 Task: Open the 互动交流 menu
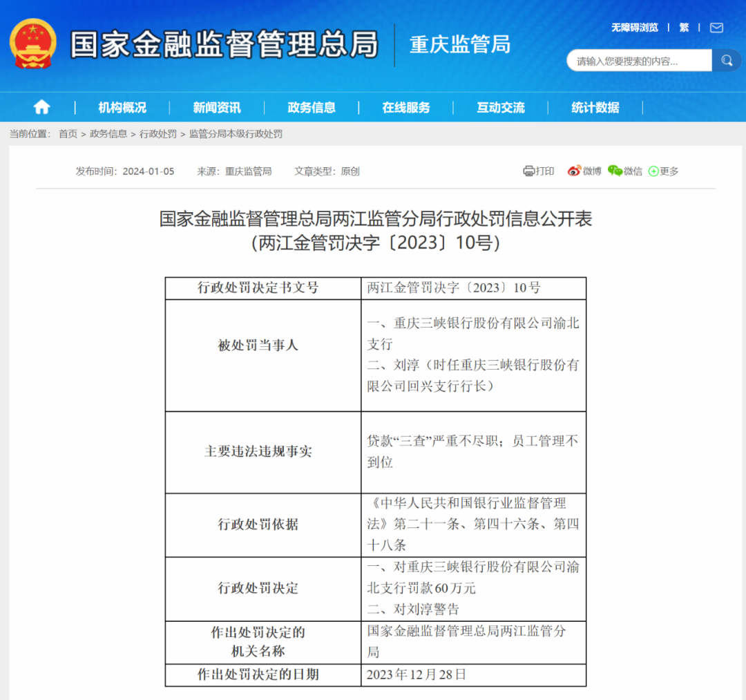pos(501,107)
